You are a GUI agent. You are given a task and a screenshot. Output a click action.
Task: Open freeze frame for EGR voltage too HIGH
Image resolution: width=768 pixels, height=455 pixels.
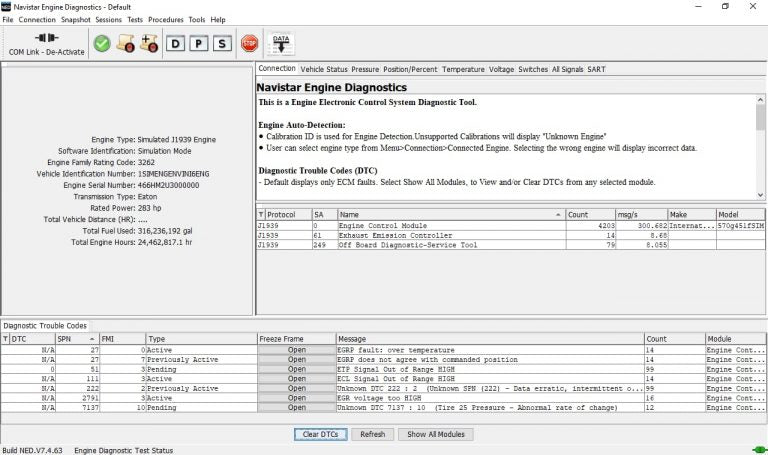click(297, 397)
